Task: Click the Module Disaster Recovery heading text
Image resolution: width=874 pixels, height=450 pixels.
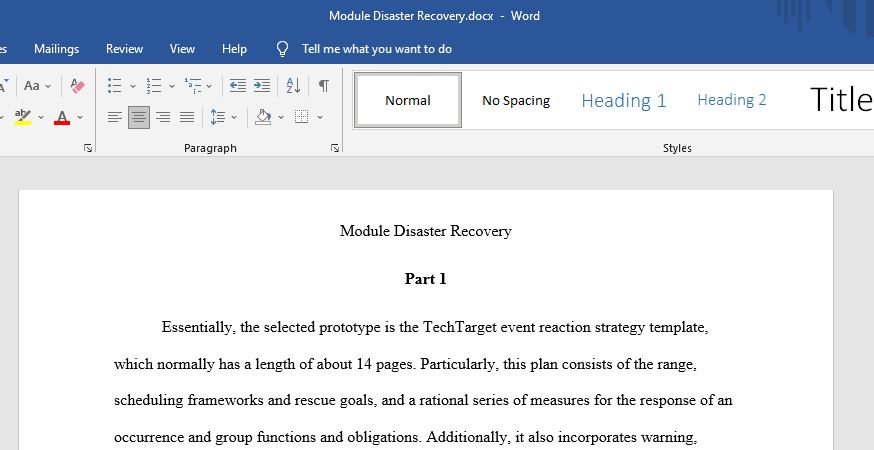Action: pos(426,231)
